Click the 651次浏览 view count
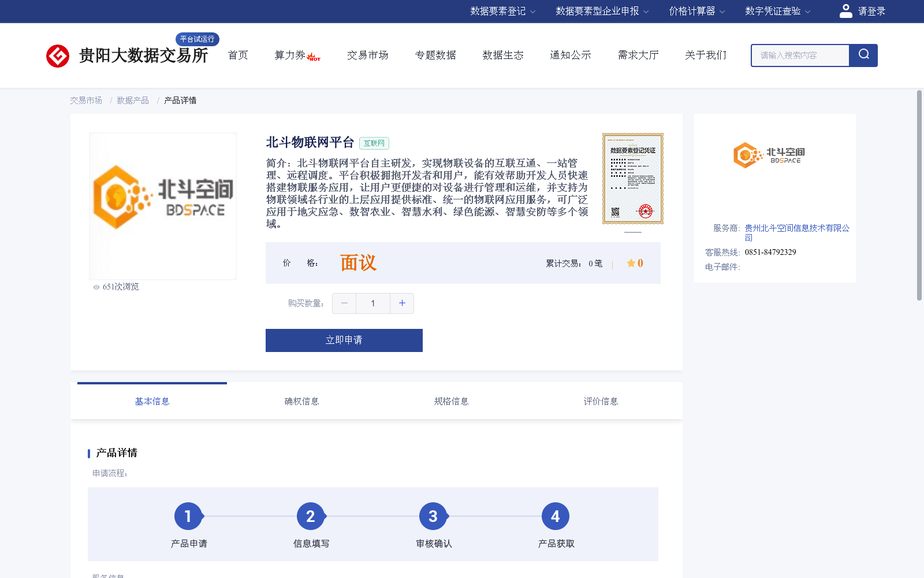The height and width of the screenshot is (578, 924). (121, 287)
